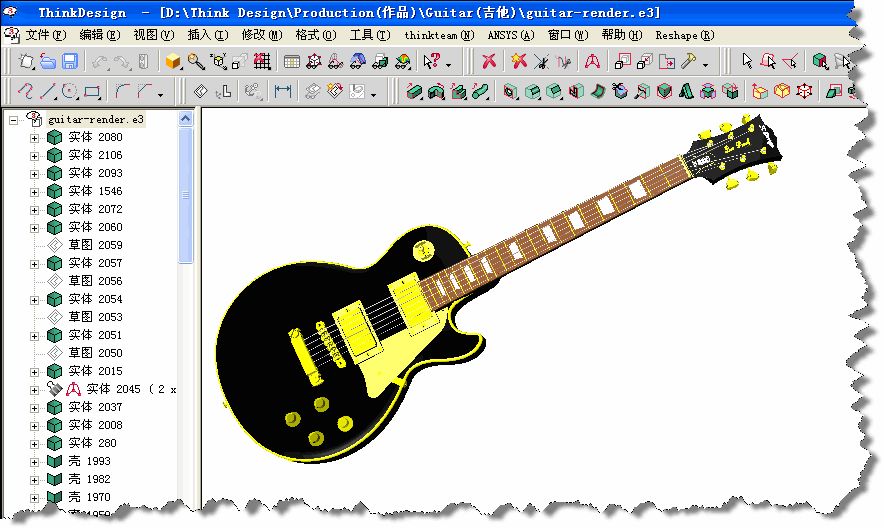The height and width of the screenshot is (528, 884).
Task: Open dropdown arrow beside the help pointer icon
Action: coord(448,65)
